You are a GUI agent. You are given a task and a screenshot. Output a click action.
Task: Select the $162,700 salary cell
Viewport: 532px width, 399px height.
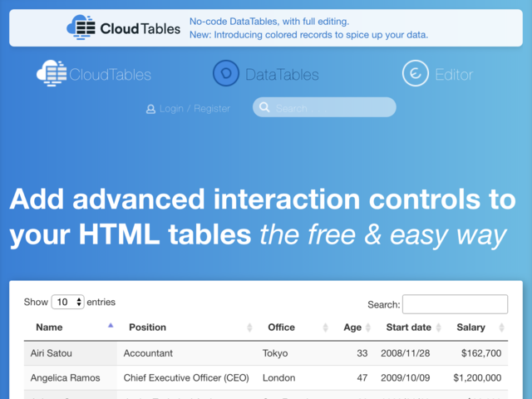[x=476, y=353]
